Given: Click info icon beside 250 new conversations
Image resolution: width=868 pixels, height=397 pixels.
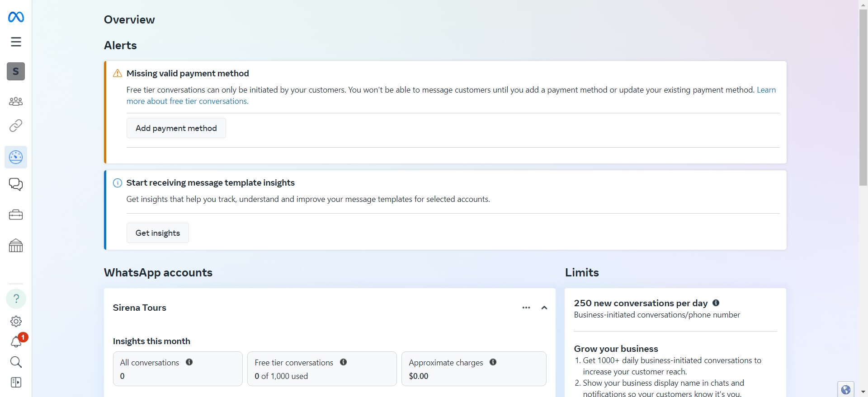Looking at the screenshot, I should pos(716,303).
